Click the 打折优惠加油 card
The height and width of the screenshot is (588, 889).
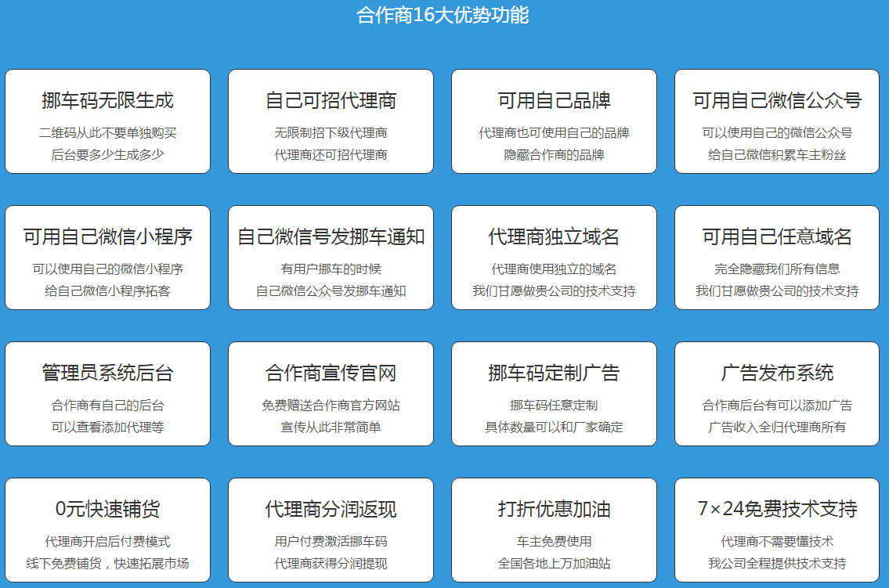point(554,530)
